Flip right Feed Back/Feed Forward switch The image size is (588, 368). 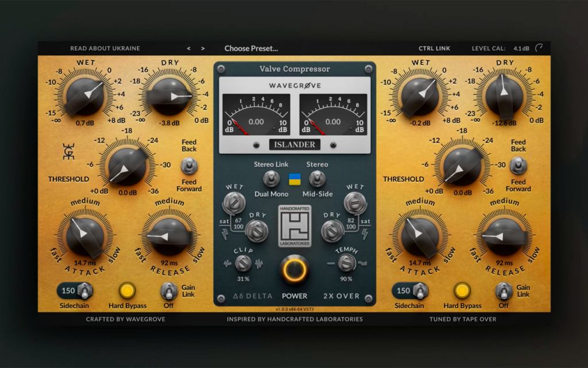coord(519,166)
